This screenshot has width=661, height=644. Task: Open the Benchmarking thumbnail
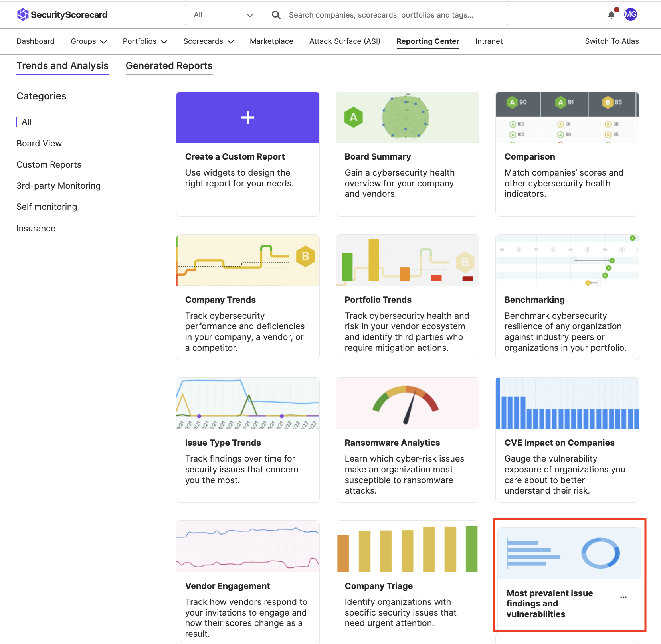coord(567,260)
